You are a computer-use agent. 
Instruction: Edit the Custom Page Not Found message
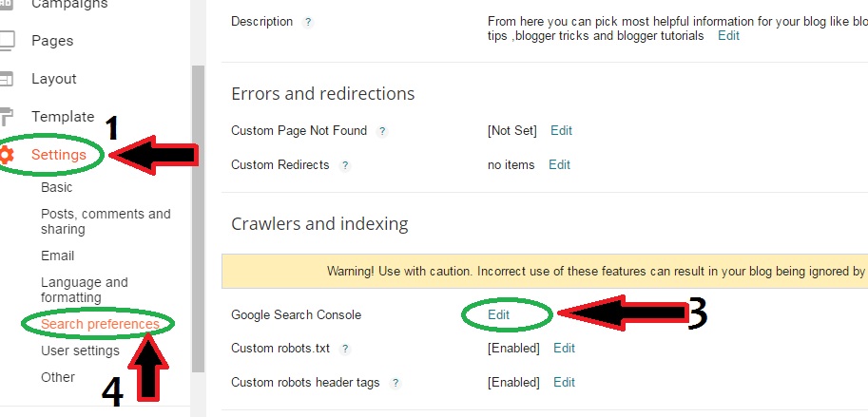point(561,130)
